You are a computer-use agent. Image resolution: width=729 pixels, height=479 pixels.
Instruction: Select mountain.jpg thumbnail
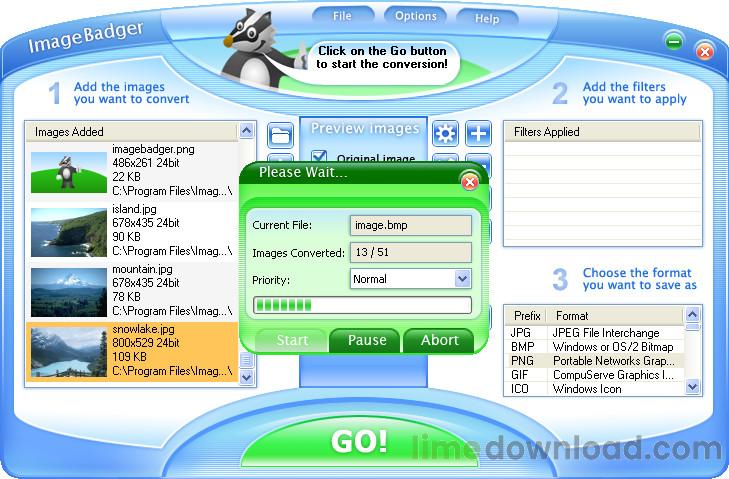pos(69,293)
